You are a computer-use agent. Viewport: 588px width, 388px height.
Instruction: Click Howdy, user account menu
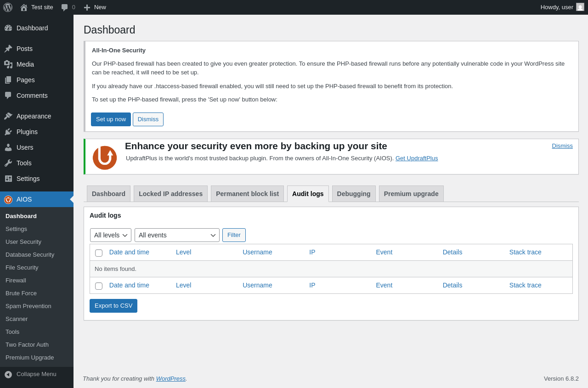click(x=562, y=7)
